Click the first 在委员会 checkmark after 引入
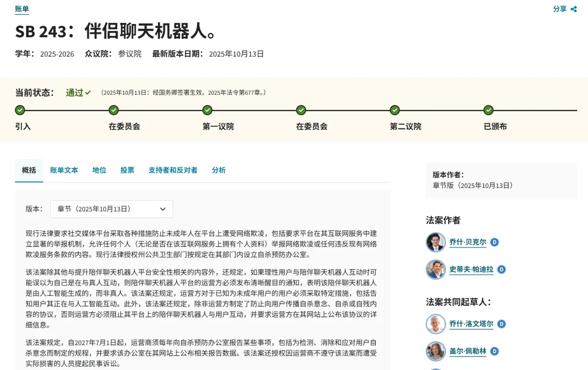The image size is (588, 370). pos(114,110)
